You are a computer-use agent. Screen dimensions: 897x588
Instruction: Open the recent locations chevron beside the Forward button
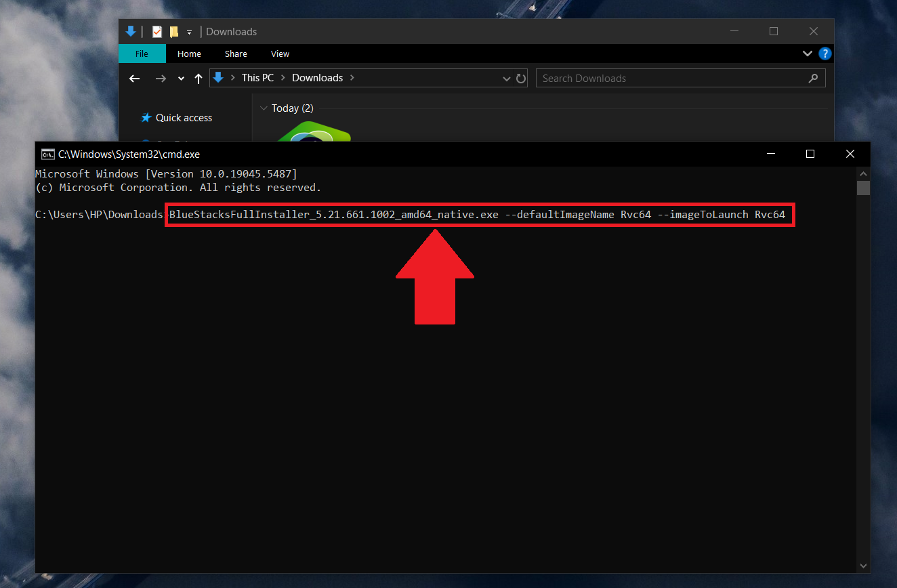click(180, 78)
